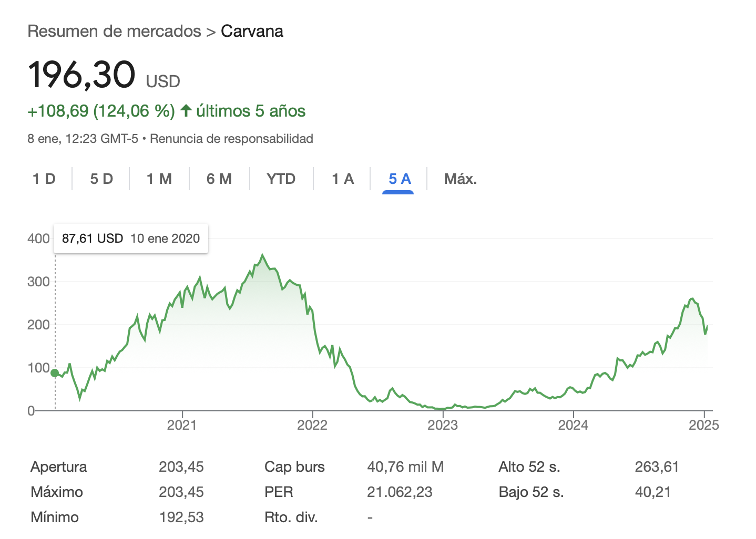Click the Alto 52 s. value 263,61
Image resolution: width=756 pixels, height=539 pixels.
click(657, 467)
